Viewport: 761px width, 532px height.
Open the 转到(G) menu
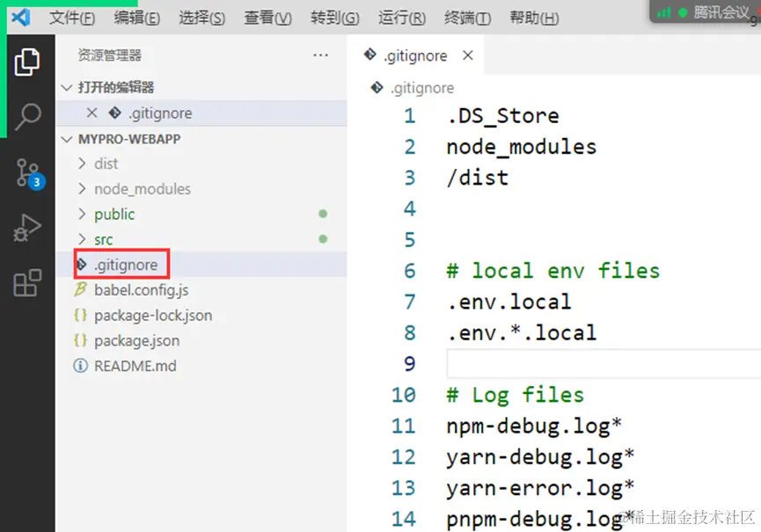tap(335, 18)
